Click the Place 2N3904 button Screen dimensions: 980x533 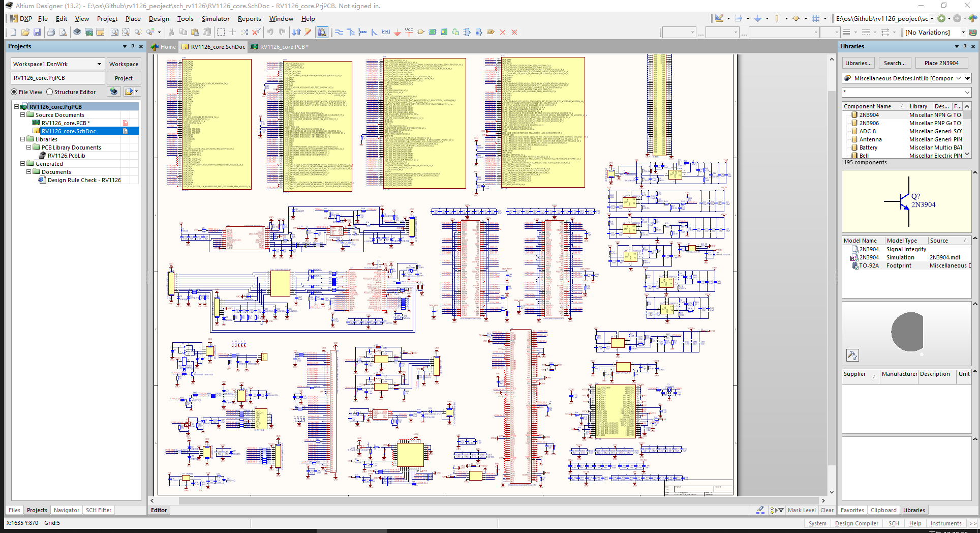pos(941,63)
